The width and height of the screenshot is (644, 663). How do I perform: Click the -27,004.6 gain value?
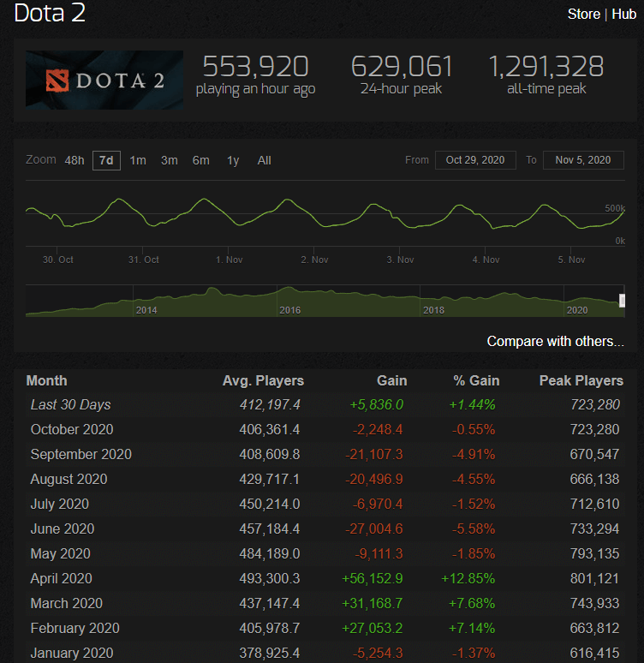pyautogui.click(x=374, y=529)
